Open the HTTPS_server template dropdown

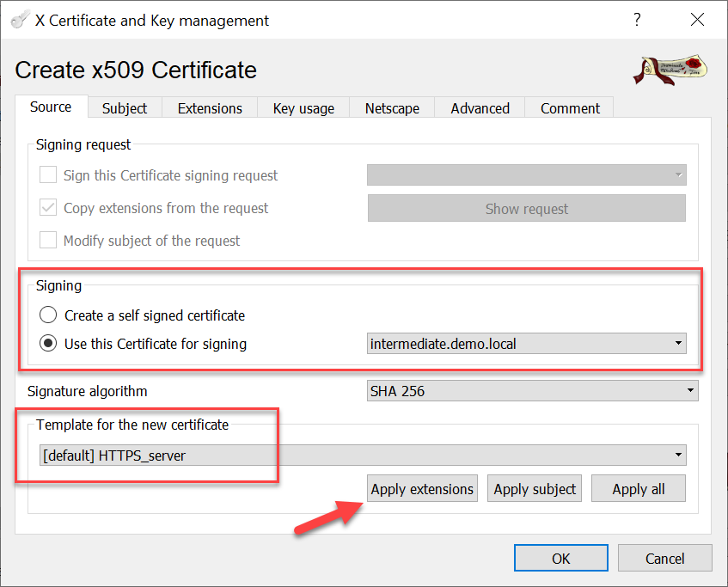coord(363,456)
